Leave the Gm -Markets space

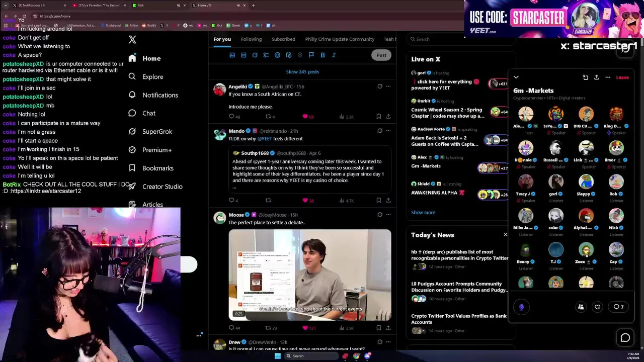(x=622, y=77)
